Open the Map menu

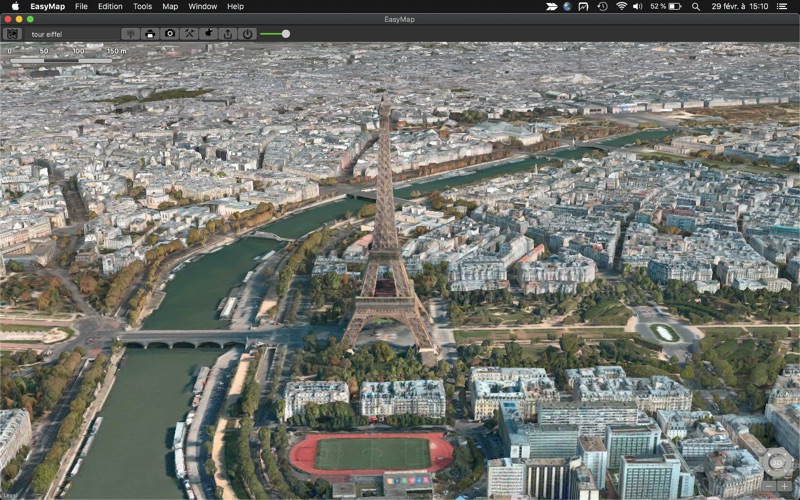pyautogui.click(x=170, y=6)
